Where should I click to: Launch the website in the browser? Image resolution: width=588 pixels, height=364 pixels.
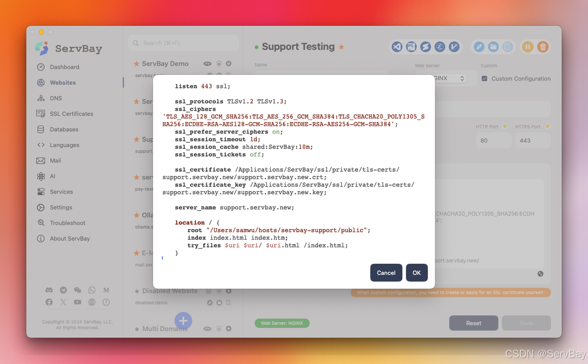(x=479, y=46)
